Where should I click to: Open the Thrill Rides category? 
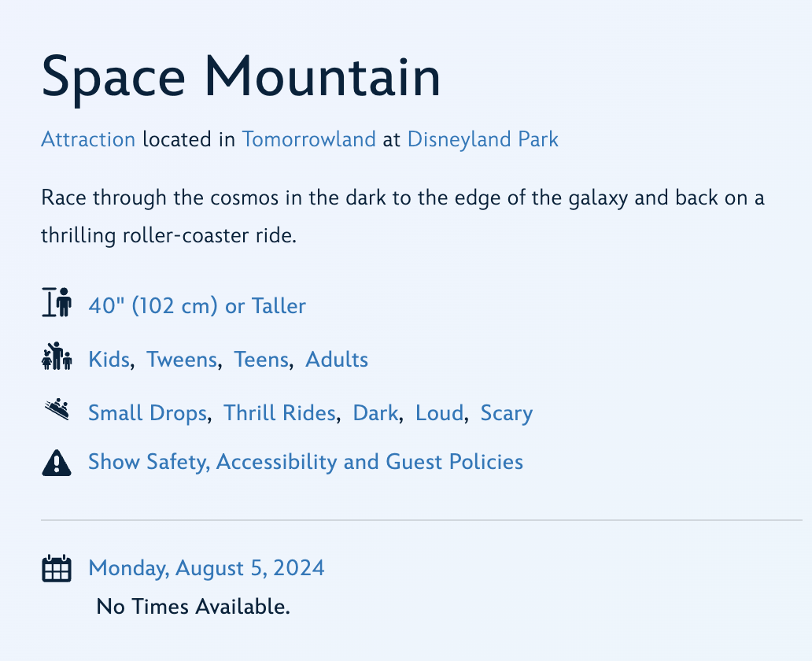[x=279, y=412]
